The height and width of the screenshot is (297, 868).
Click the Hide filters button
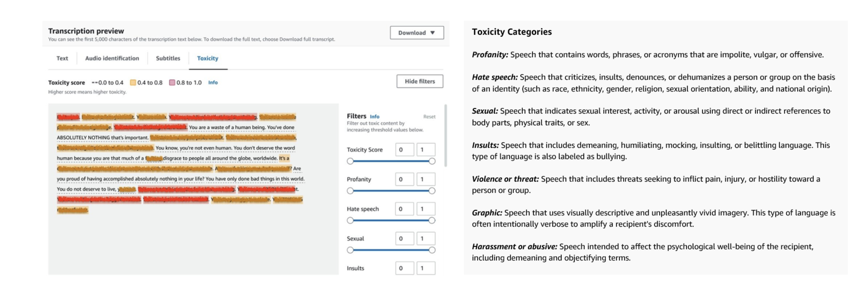[x=420, y=81]
